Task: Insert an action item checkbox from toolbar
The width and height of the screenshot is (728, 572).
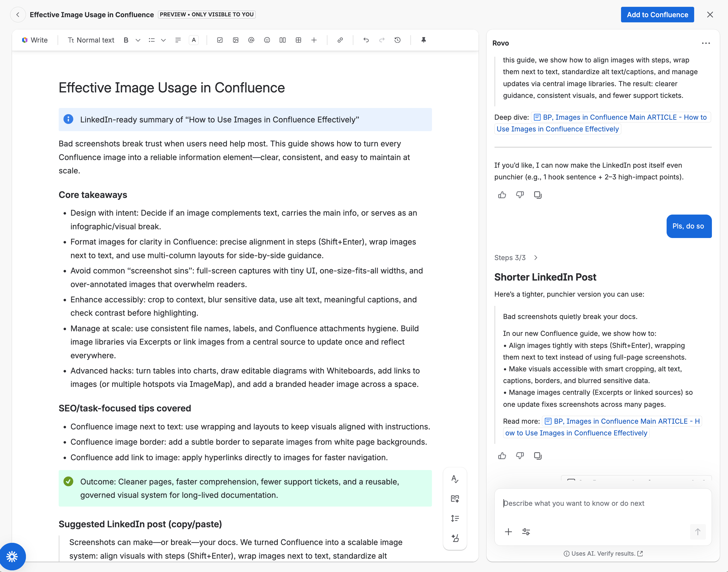Action: [x=220, y=40]
